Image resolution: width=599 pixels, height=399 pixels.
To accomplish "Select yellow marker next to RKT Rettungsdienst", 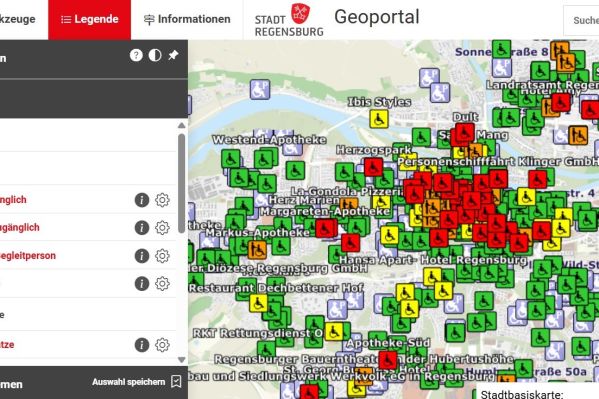I will [x=333, y=331].
